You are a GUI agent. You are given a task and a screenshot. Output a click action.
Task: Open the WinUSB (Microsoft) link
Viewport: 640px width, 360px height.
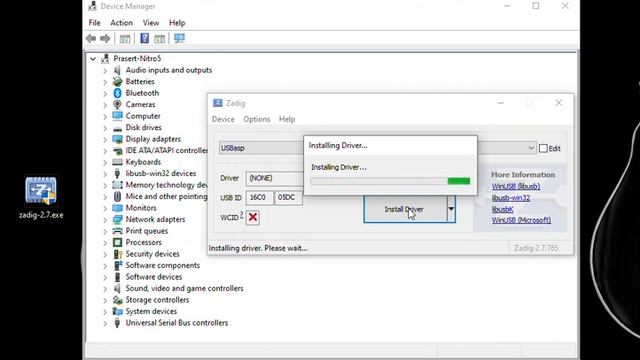(521, 220)
